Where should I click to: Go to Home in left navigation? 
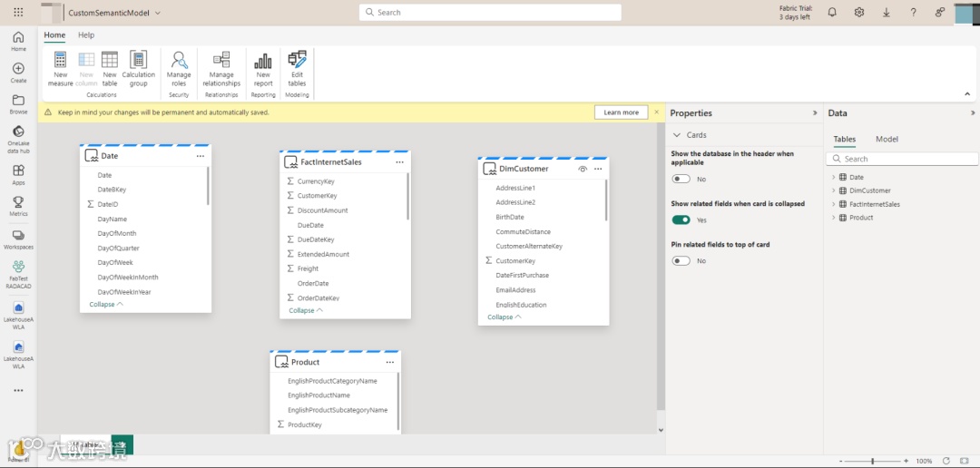click(x=18, y=41)
